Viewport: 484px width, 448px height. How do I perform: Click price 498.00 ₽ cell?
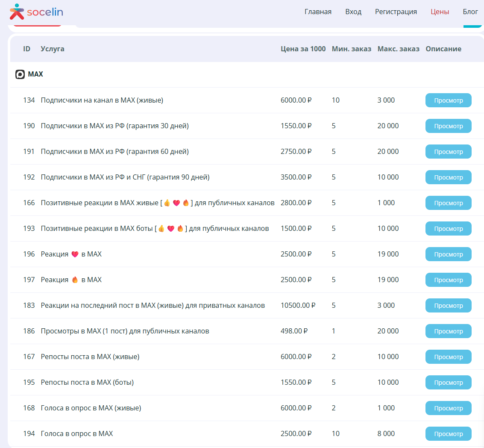pos(294,331)
